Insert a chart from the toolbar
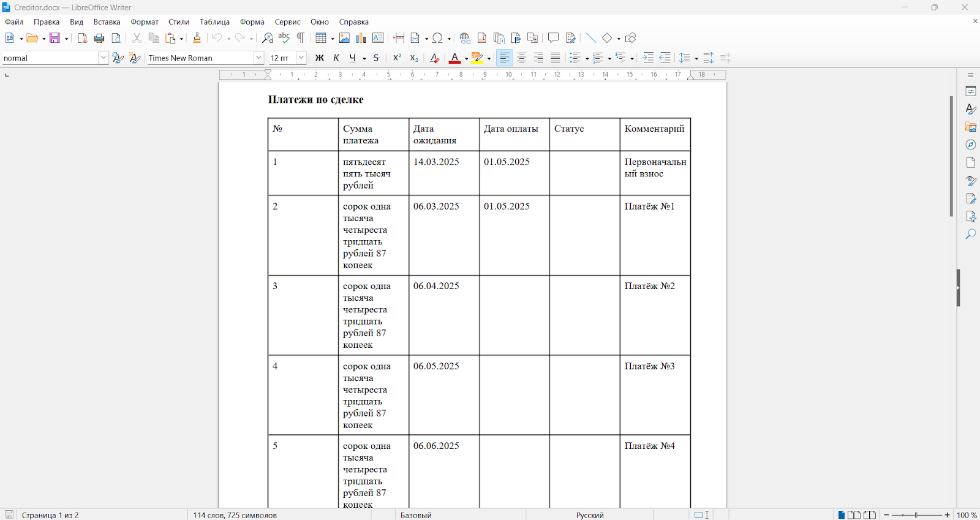 click(x=361, y=38)
